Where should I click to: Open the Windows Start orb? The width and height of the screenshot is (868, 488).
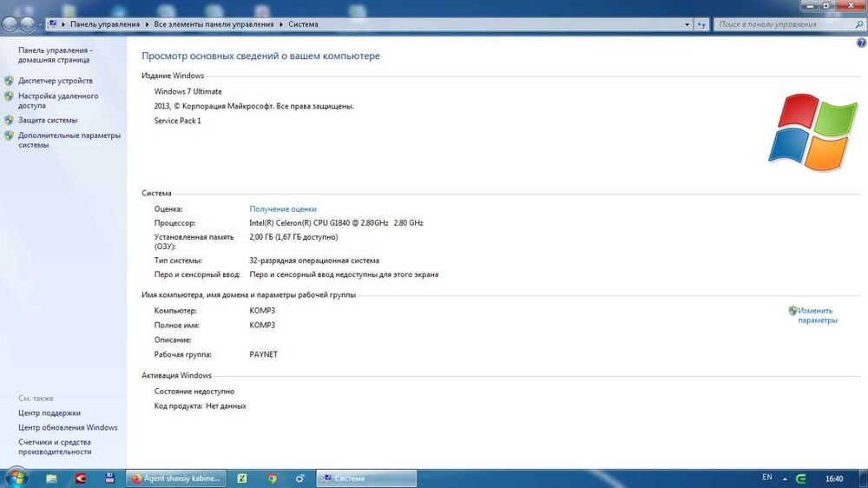(x=16, y=478)
